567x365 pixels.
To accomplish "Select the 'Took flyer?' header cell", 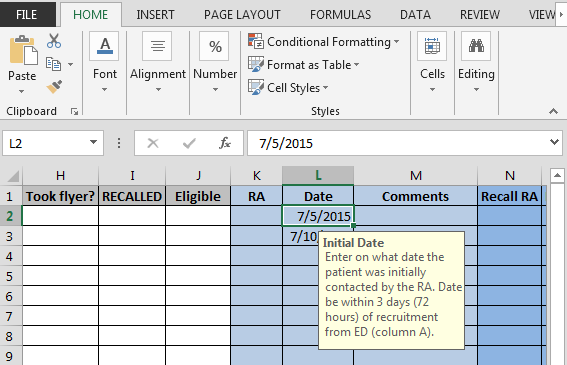I will 60,196.
